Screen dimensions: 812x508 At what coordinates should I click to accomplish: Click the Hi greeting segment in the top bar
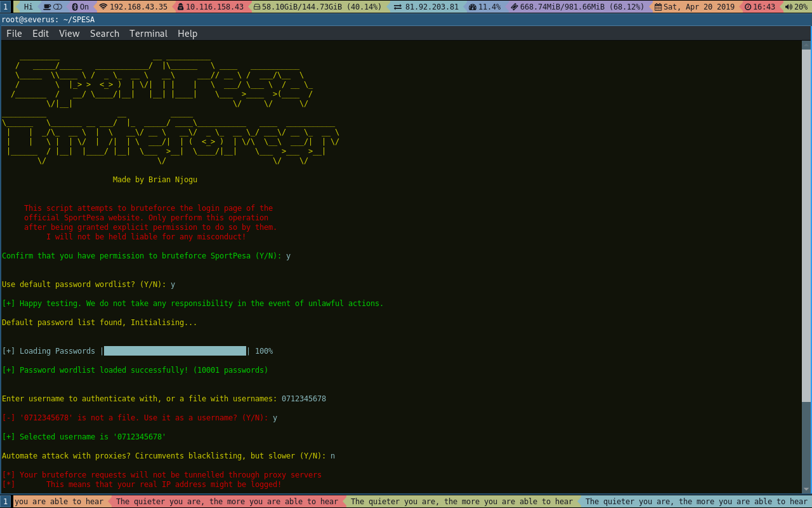(29, 6)
